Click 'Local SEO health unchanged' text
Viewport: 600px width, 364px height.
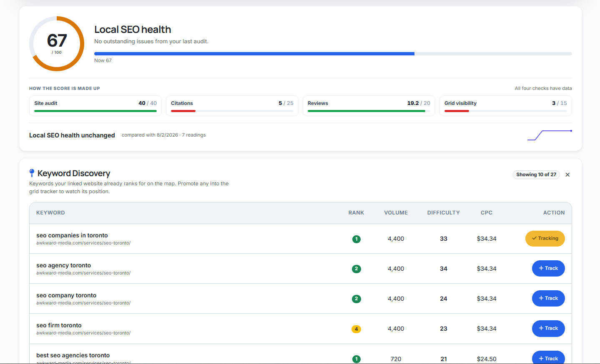[x=72, y=135]
